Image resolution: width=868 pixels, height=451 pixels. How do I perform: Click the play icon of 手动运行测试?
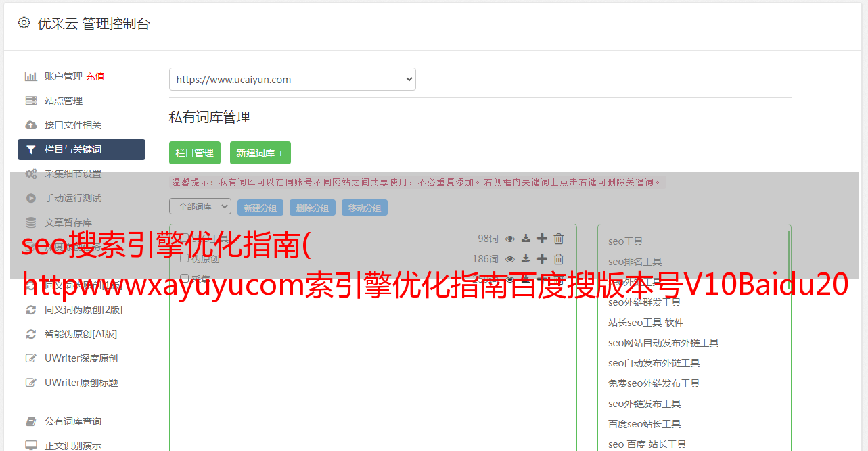pyautogui.click(x=31, y=198)
